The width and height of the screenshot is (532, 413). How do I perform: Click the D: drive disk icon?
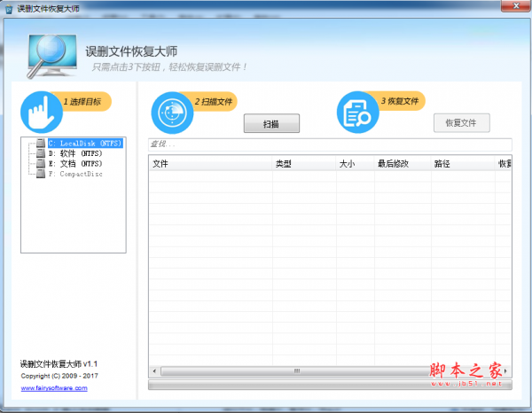pos(41,153)
